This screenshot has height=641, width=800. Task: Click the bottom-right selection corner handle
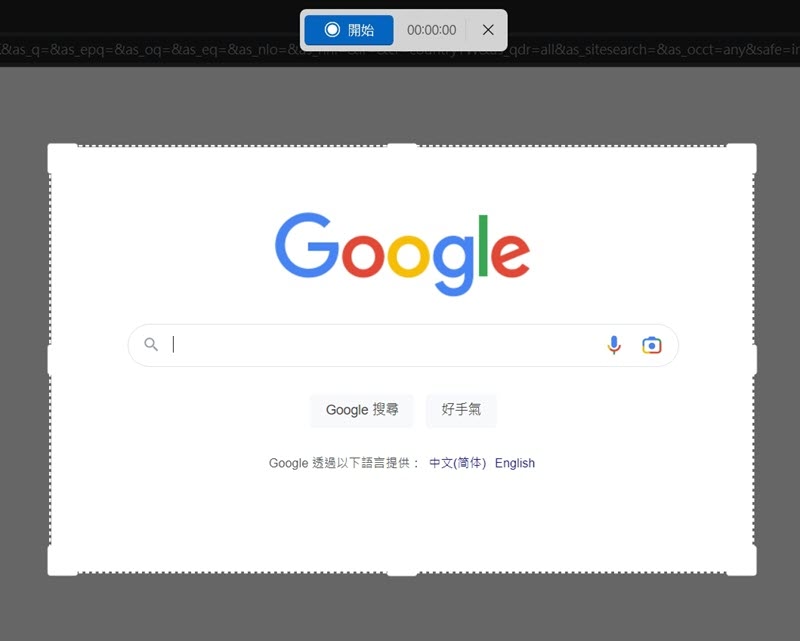click(x=742, y=561)
